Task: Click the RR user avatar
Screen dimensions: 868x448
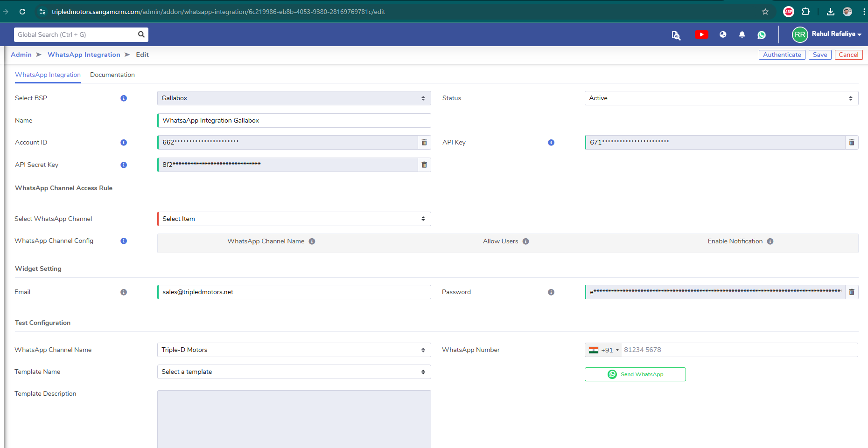Action: click(800, 34)
